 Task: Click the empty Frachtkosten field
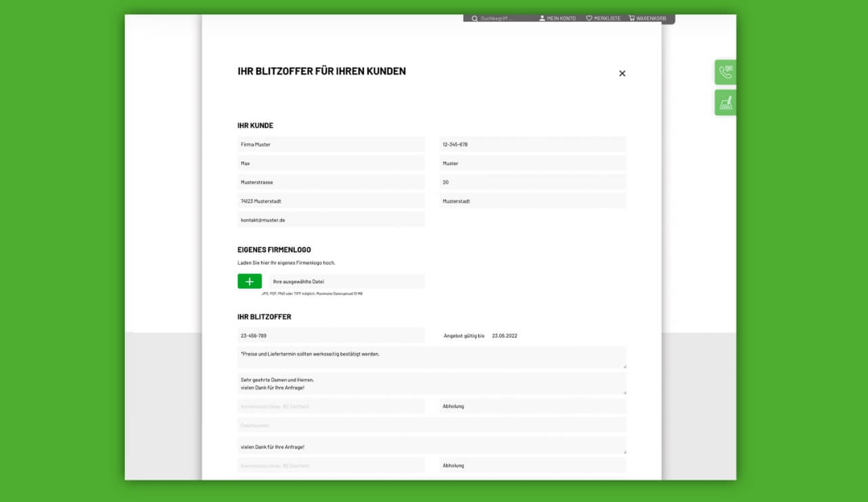(x=432, y=425)
